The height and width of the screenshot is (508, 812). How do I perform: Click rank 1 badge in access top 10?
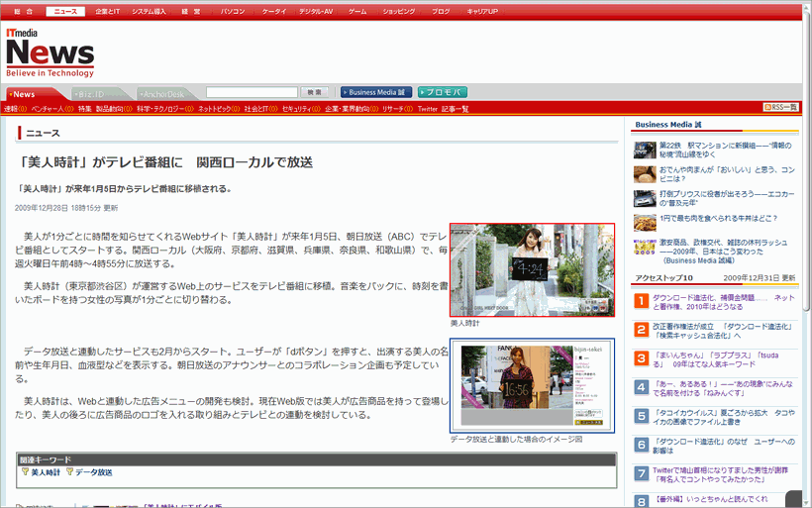pyautogui.click(x=641, y=301)
